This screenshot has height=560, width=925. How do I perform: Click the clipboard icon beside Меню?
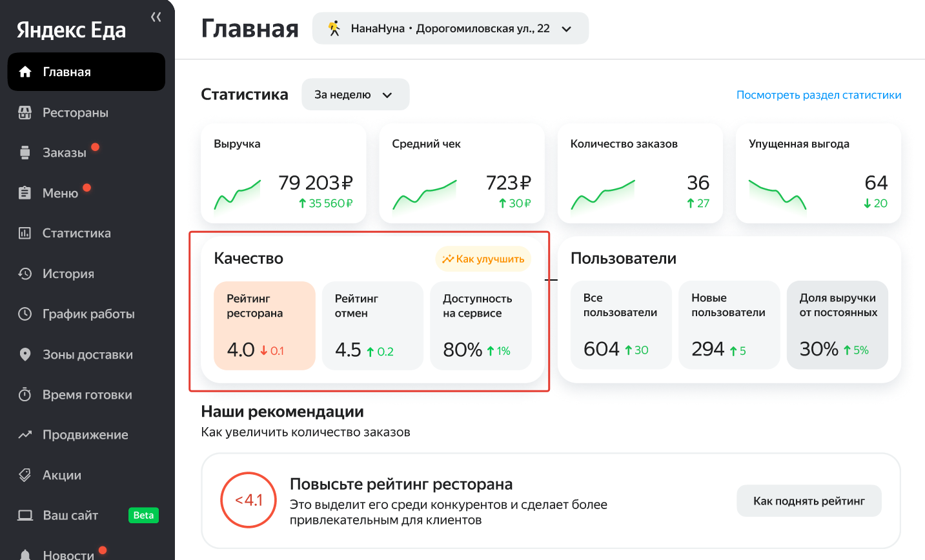(x=25, y=193)
